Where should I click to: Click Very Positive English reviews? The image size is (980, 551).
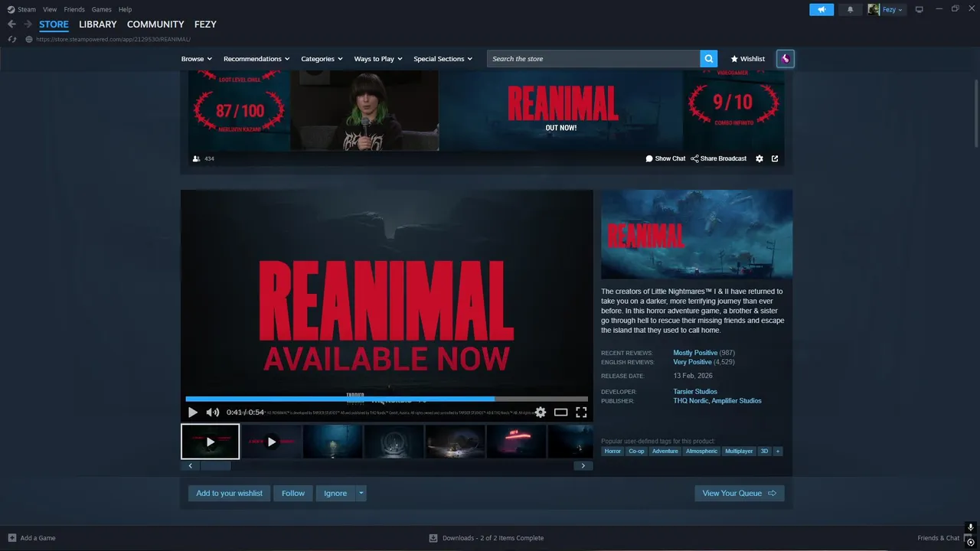[x=692, y=362]
